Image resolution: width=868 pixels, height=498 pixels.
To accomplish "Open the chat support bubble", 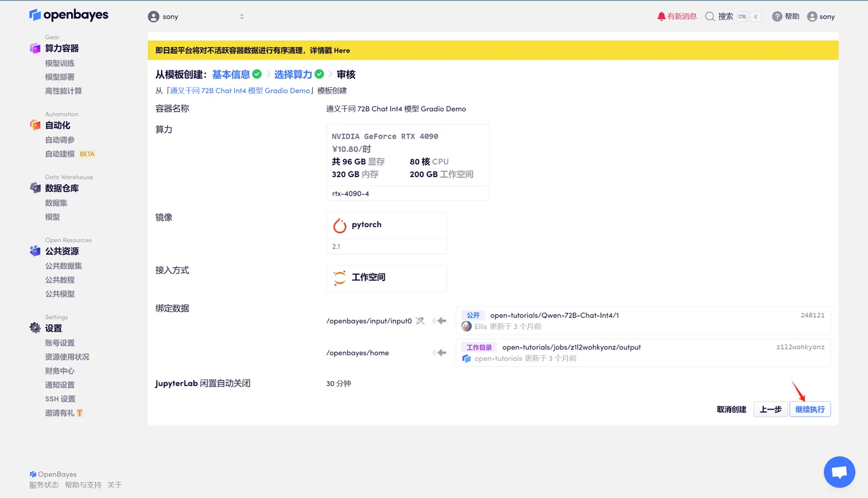I will pos(840,472).
